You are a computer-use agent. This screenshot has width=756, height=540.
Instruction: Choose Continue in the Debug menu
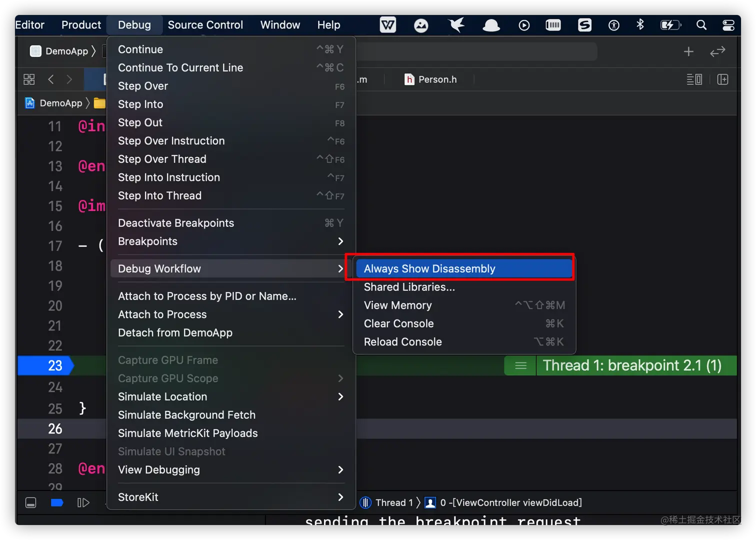click(231, 49)
